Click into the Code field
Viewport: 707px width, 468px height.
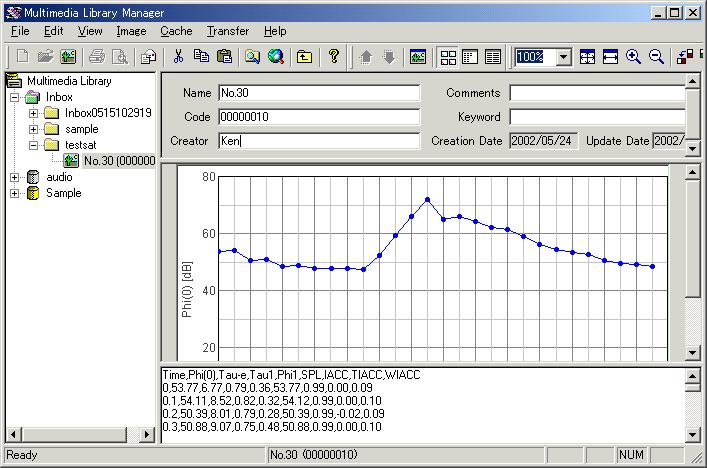(x=319, y=117)
